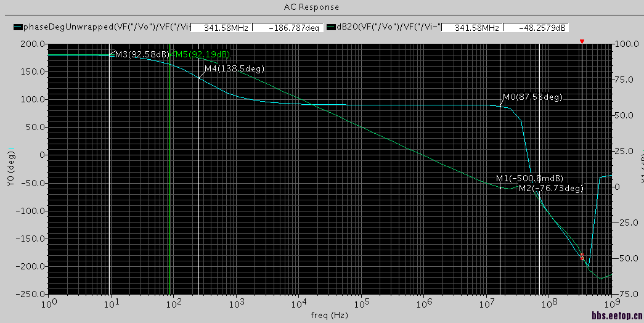The image size is (644, 323).
Task: Select the dB20 trace legend label
Action: point(388,28)
